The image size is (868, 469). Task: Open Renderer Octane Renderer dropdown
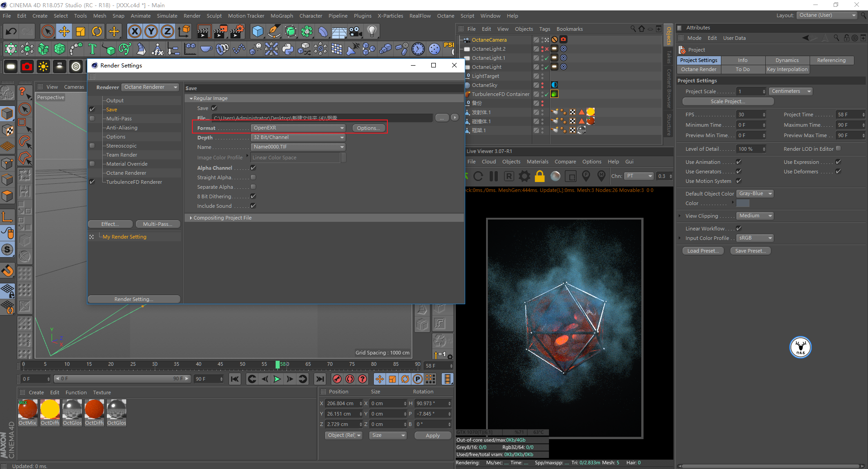pyautogui.click(x=150, y=87)
